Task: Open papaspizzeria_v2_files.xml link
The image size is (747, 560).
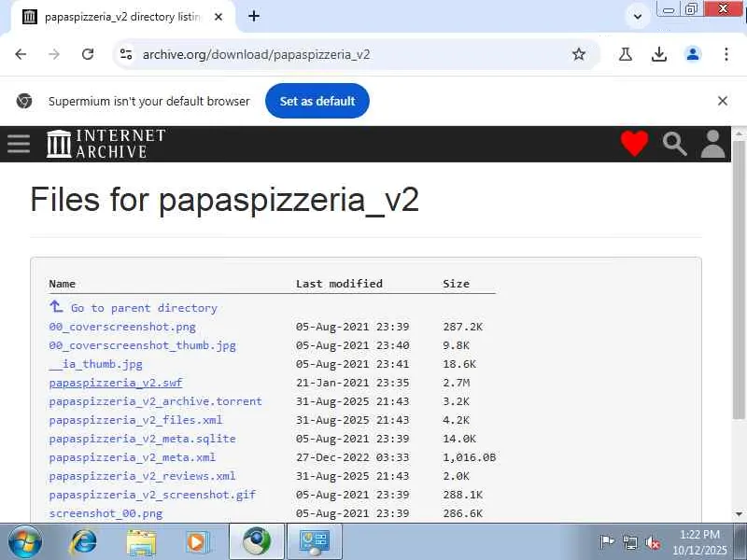Action: 135,419
